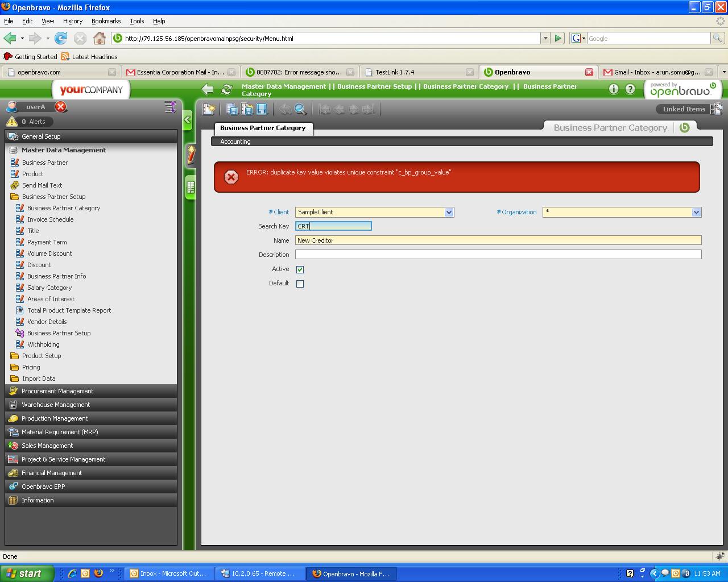
Task: Click the expand/collapse menu tree icon
Action: point(169,107)
